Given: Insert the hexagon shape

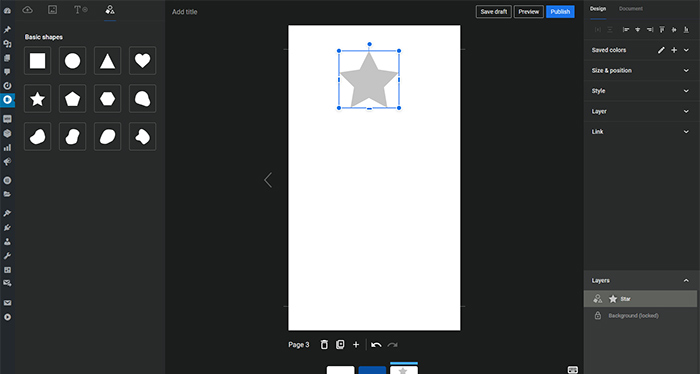Looking at the screenshot, I should click(x=108, y=99).
